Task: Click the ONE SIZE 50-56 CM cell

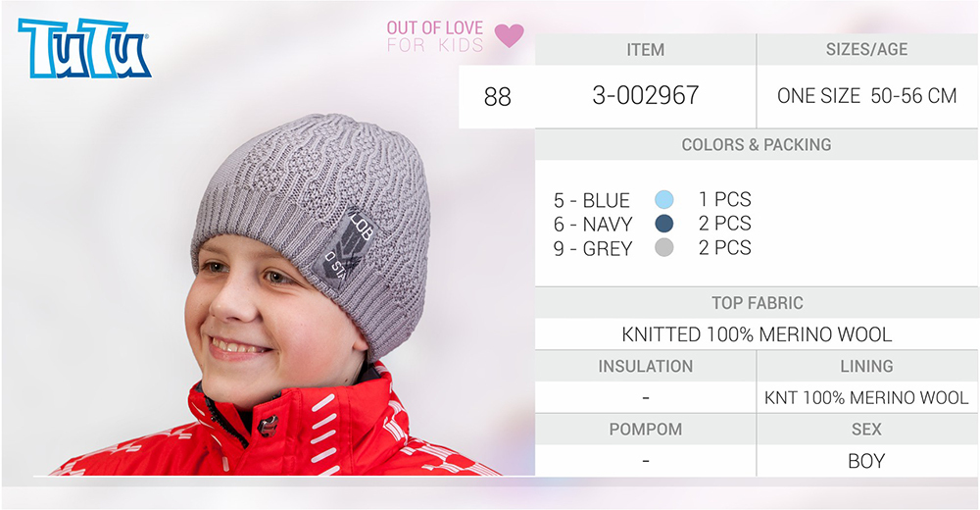Action: point(867,96)
